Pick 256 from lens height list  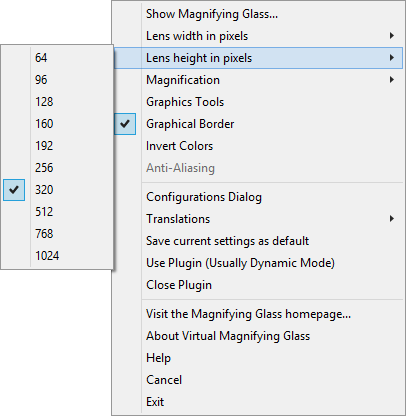[x=57, y=168]
